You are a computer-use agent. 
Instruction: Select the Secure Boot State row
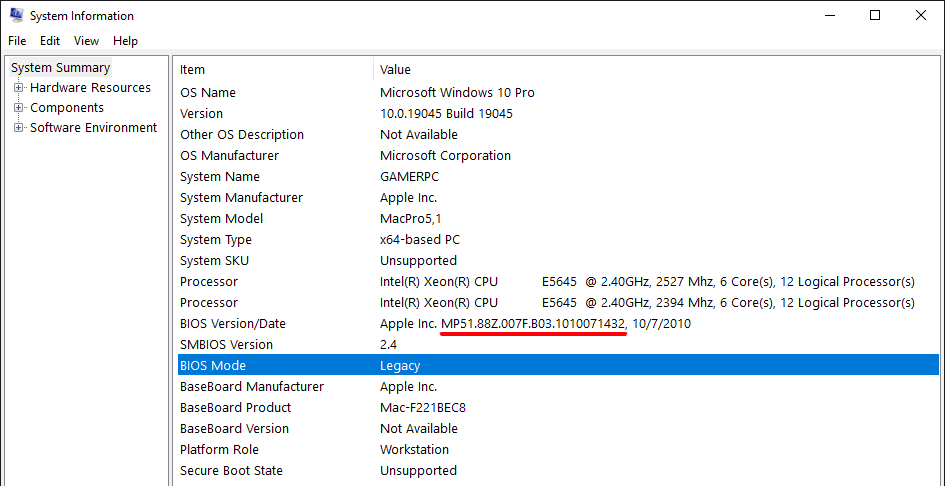pos(231,471)
